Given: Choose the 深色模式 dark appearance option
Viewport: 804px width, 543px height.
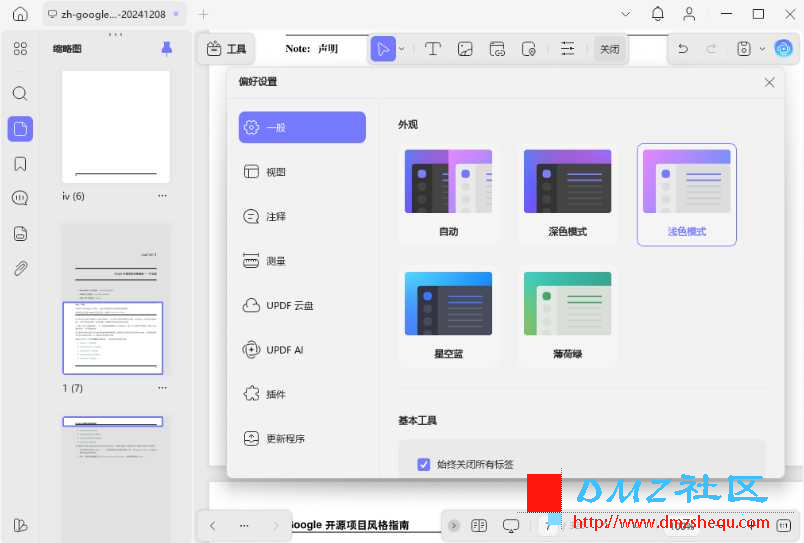Looking at the screenshot, I should coord(567,193).
